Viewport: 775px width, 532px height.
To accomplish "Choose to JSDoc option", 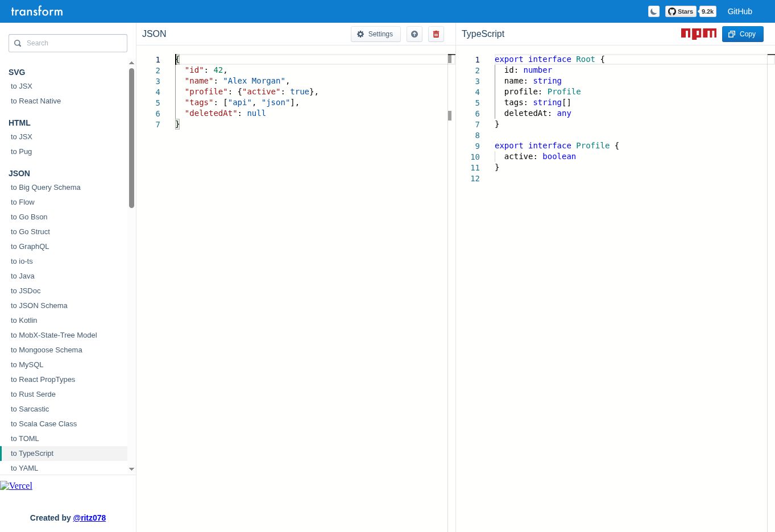I will point(64,291).
